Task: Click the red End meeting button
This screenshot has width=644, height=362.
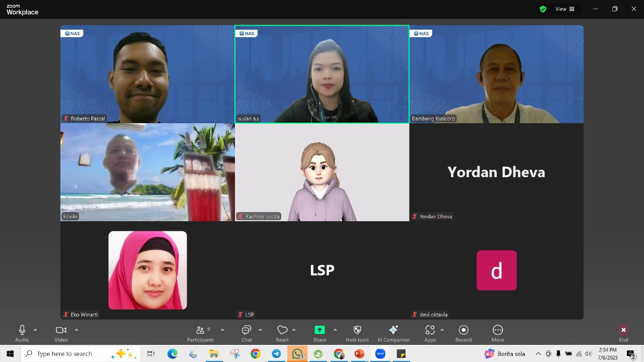Action: coord(623,333)
